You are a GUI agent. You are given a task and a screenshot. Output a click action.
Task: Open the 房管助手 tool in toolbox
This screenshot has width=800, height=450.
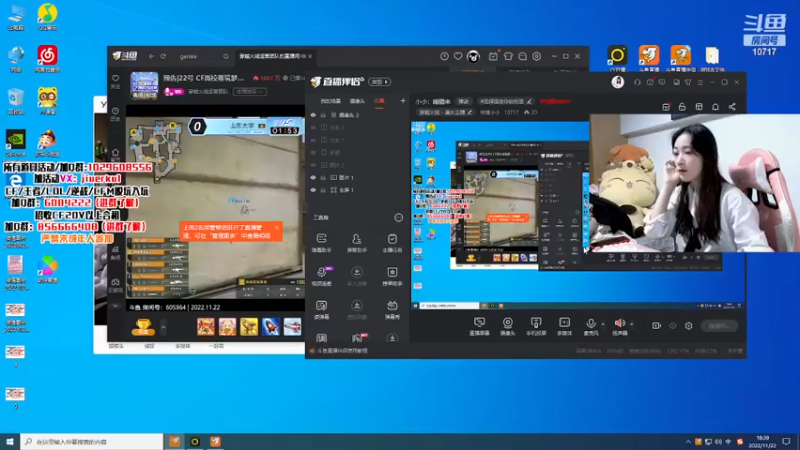pyautogui.click(x=357, y=243)
